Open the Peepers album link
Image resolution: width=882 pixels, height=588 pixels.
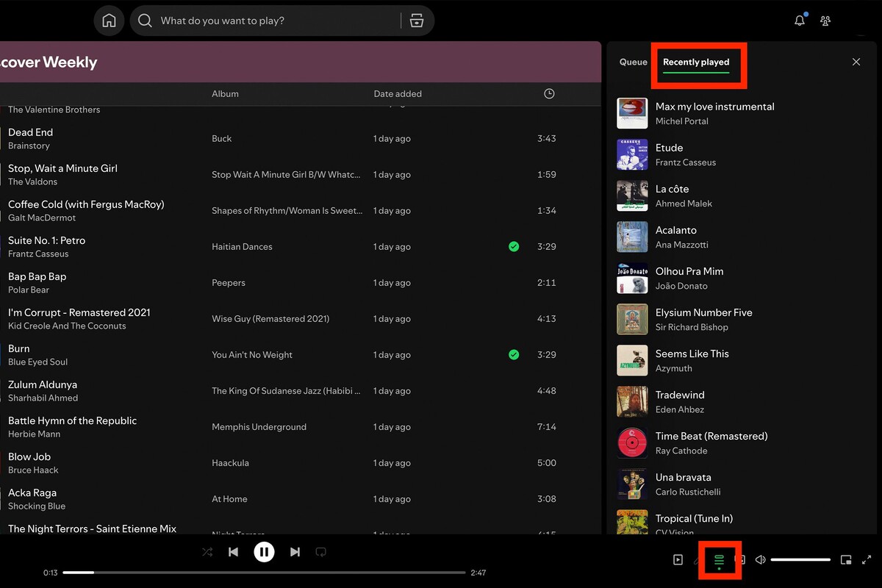coord(229,283)
